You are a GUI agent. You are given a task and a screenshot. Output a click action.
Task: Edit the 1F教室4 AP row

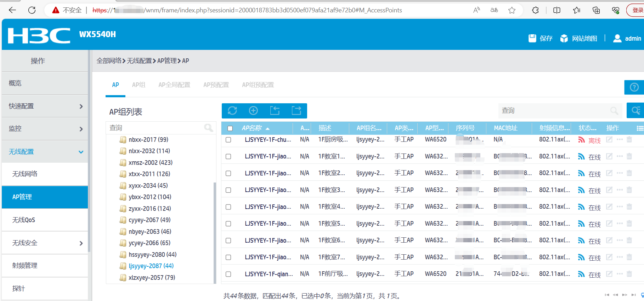[x=609, y=207]
